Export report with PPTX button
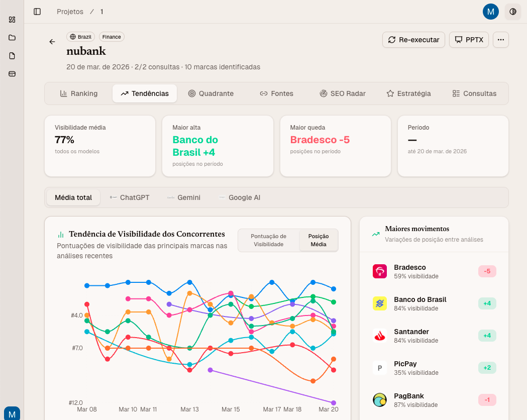This screenshot has width=527, height=420. point(469,40)
